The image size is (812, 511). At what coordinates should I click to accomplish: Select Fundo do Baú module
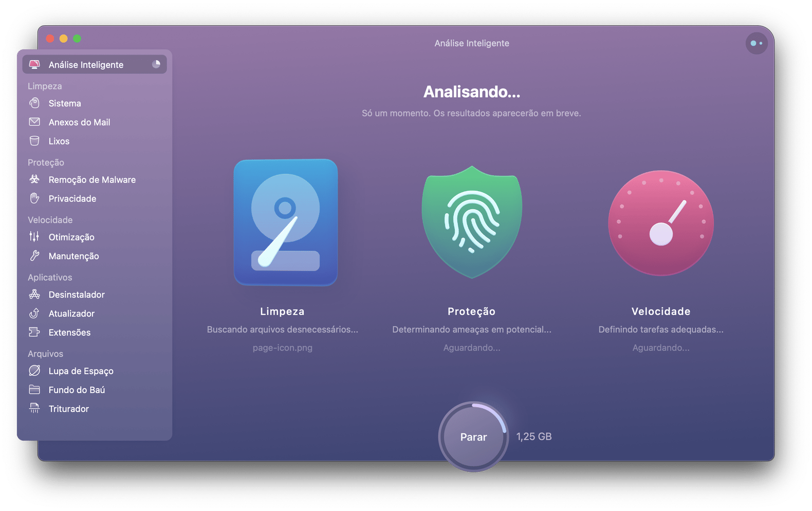(x=95, y=390)
